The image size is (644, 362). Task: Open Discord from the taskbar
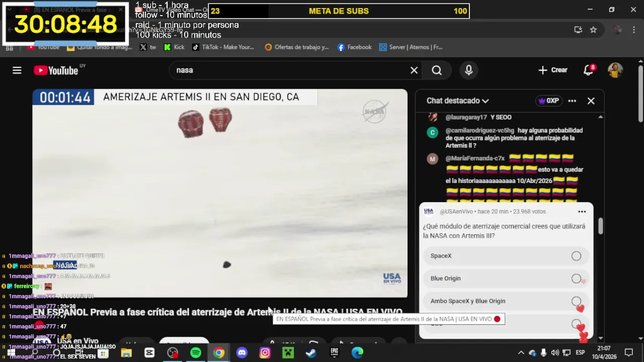[x=242, y=353]
